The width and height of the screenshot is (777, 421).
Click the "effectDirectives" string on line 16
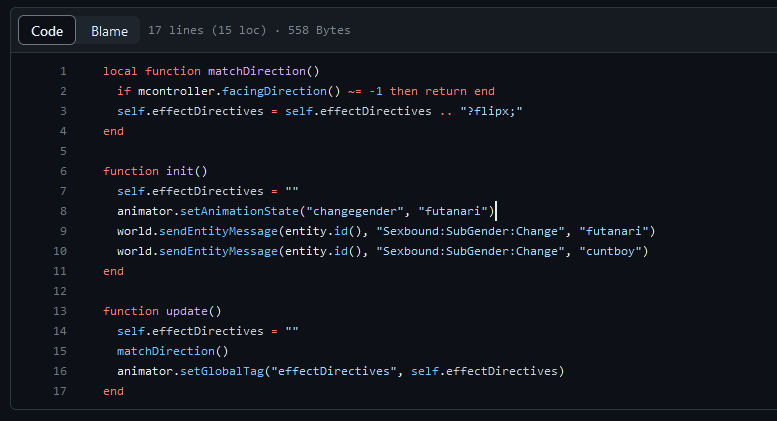[x=333, y=371]
